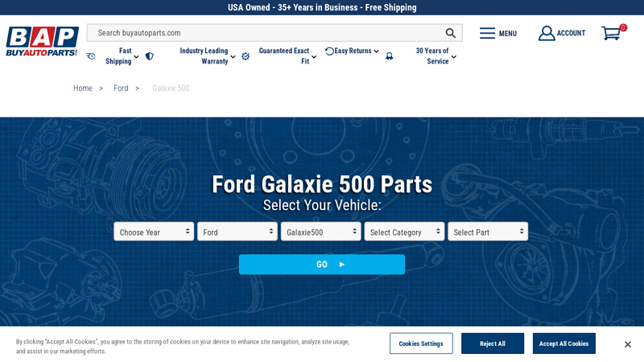Click the easy returns circular arrow icon
Viewport: 644px width, 362px height.
(329, 51)
